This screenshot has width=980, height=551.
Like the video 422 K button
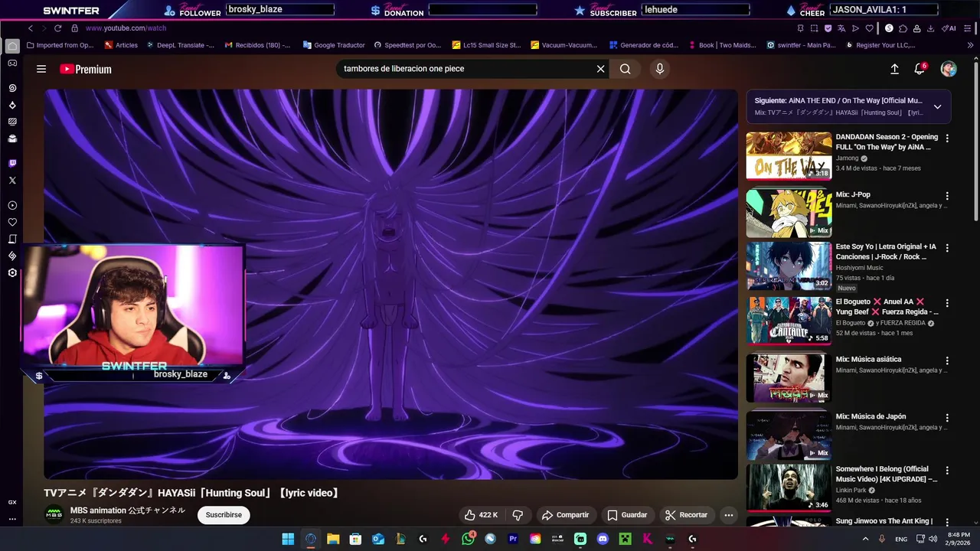(x=481, y=515)
